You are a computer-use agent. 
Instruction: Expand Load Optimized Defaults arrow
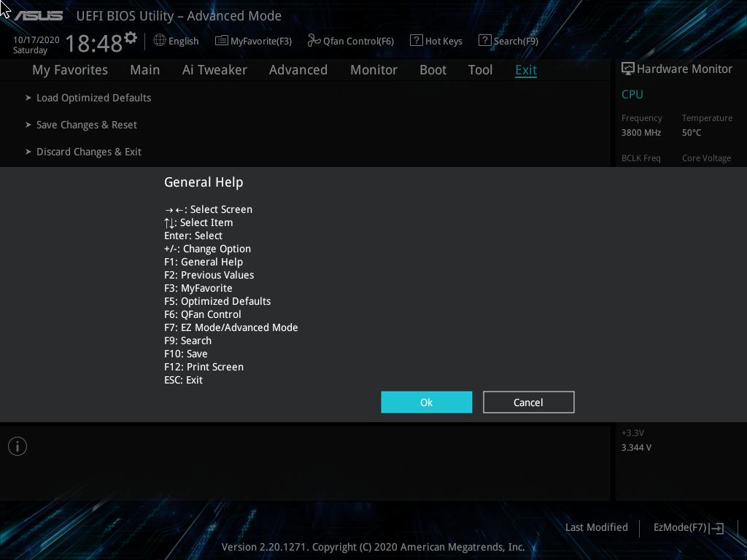(x=28, y=98)
